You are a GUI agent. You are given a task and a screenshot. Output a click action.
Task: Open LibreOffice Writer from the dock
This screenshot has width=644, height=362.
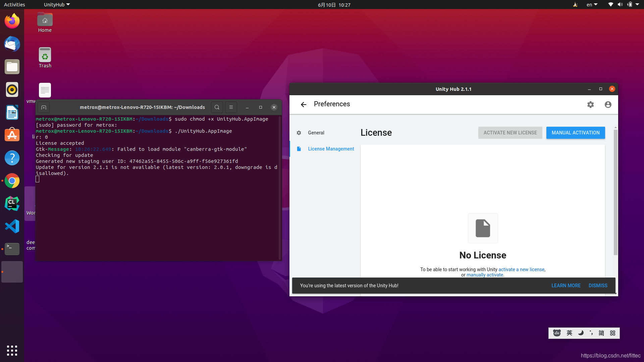(12, 112)
